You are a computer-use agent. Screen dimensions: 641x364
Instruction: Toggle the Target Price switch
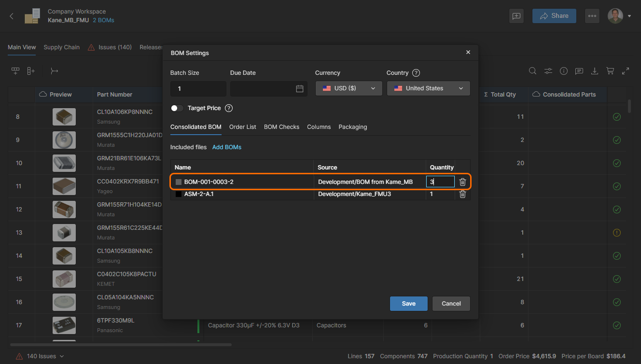[x=177, y=108]
